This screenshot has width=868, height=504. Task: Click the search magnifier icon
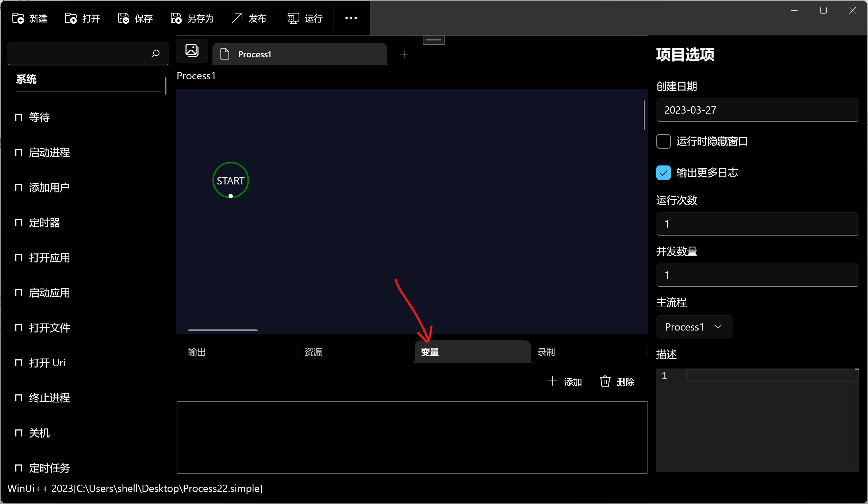(156, 54)
